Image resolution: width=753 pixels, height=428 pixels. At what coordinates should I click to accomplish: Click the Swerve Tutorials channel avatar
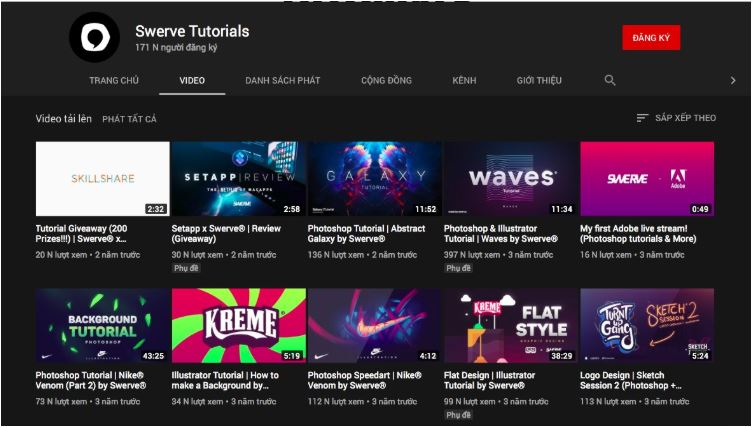94,37
